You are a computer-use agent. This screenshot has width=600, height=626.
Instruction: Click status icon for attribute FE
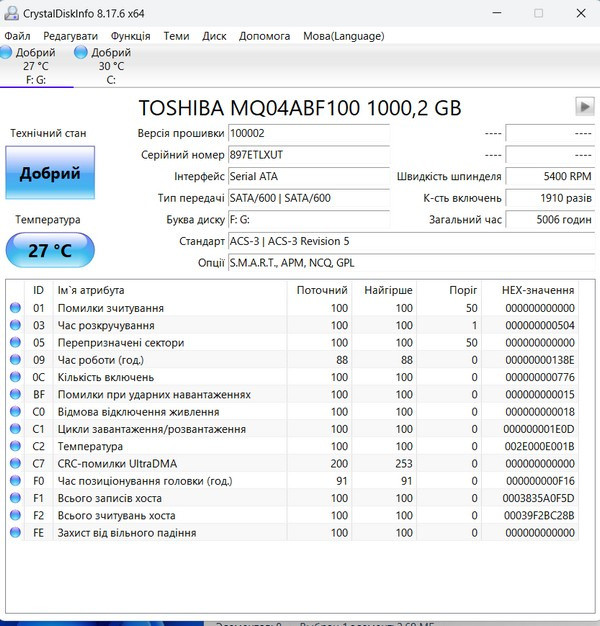click(x=15, y=532)
